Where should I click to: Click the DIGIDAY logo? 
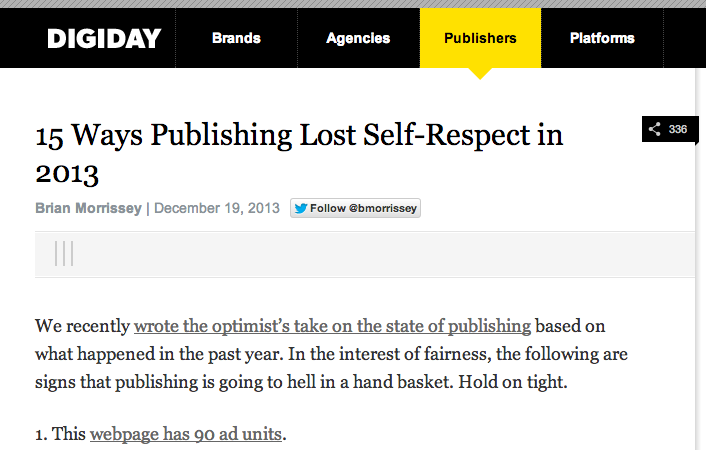tap(104, 39)
